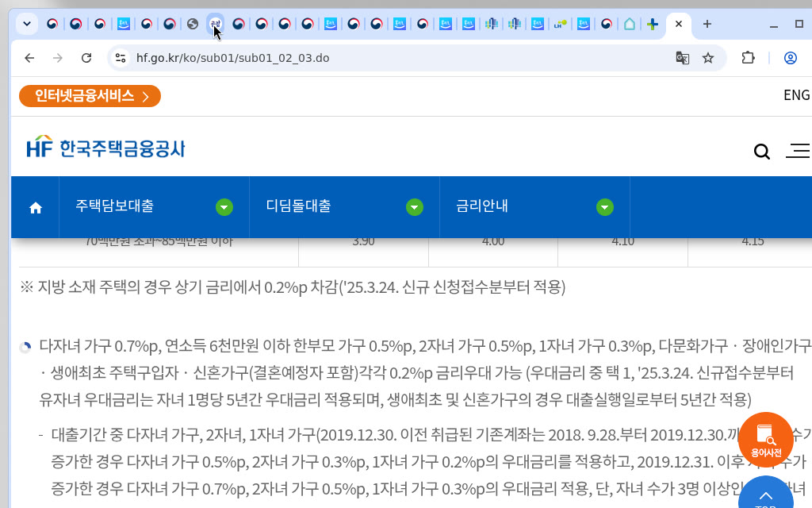The image size is (812, 508).
Task: Open the Chrome extensions puzzle icon
Action: point(748,58)
